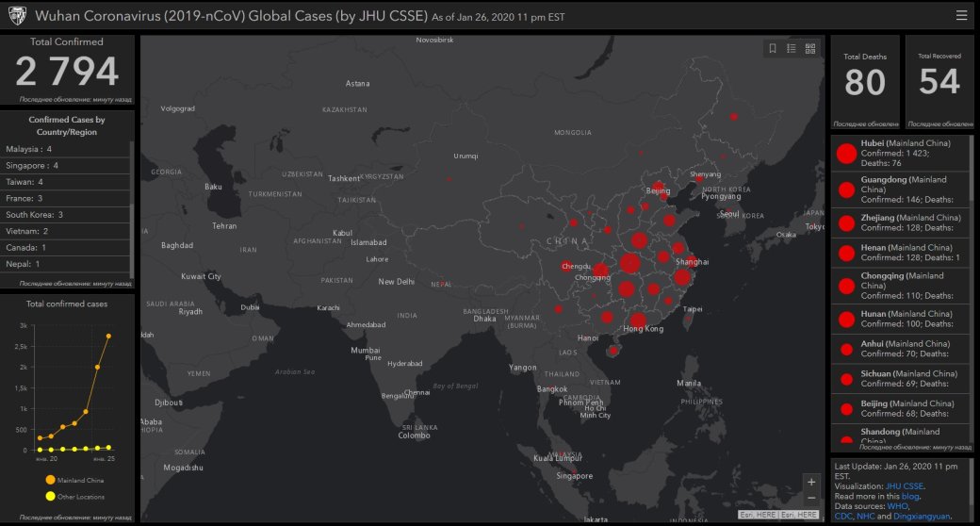The height and width of the screenshot is (526, 980).
Task: Click the New Delhi label on the map
Action: click(x=397, y=282)
